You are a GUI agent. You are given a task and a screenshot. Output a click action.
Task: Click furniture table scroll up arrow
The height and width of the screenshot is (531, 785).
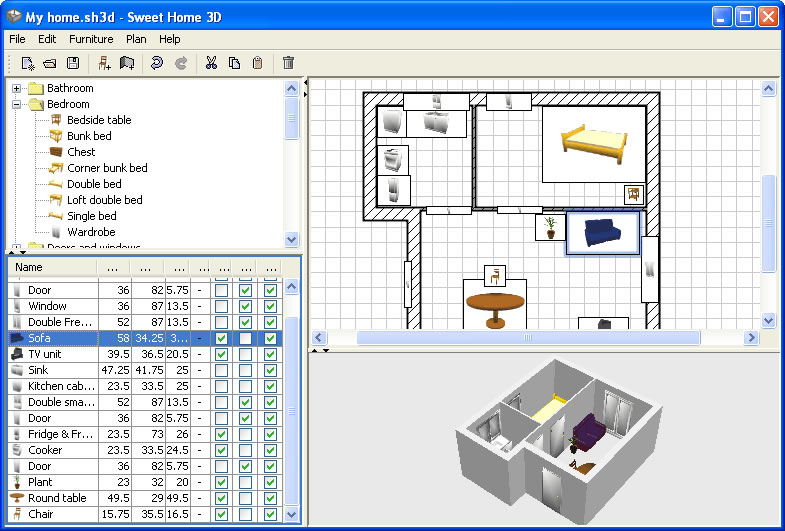tap(291, 286)
